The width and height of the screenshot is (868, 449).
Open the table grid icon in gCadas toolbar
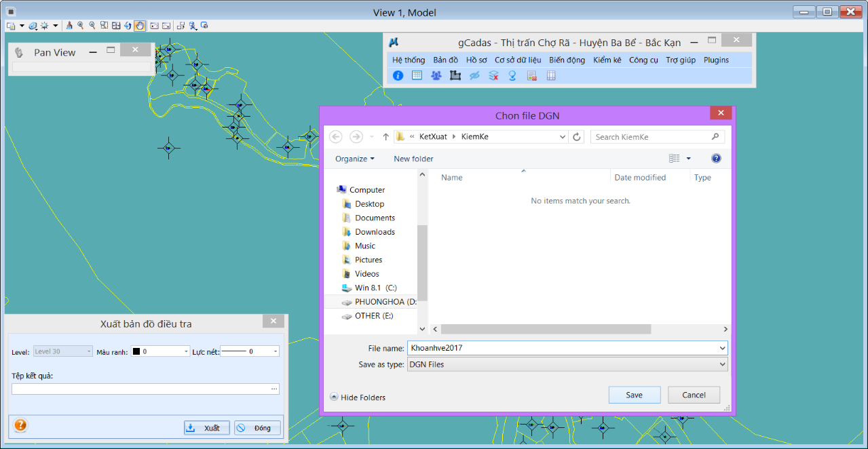point(417,75)
